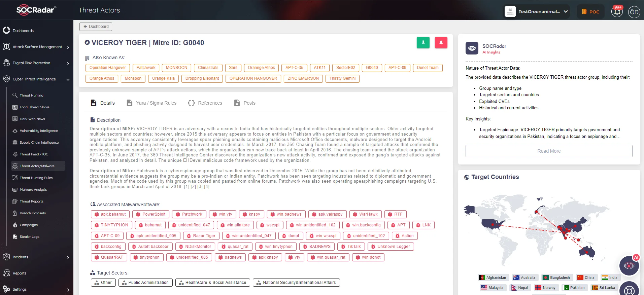This screenshot has height=295, width=644.
Task: Select the win.donot malware tag
Action: (x=368, y=257)
